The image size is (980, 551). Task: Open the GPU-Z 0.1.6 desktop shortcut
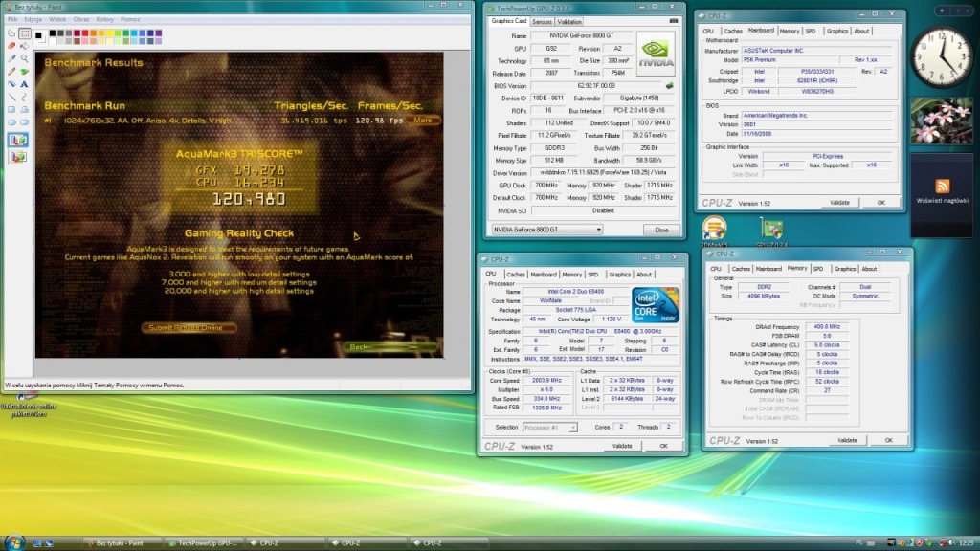click(x=771, y=231)
